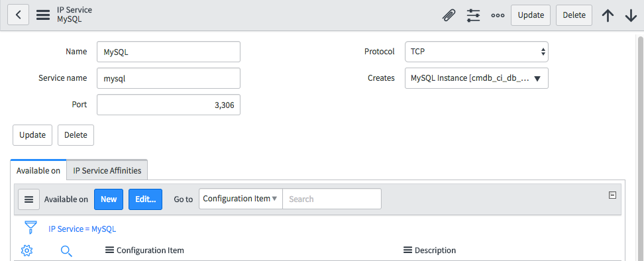Switch to IP Service Affinities tab
644x261 pixels.
click(x=107, y=170)
